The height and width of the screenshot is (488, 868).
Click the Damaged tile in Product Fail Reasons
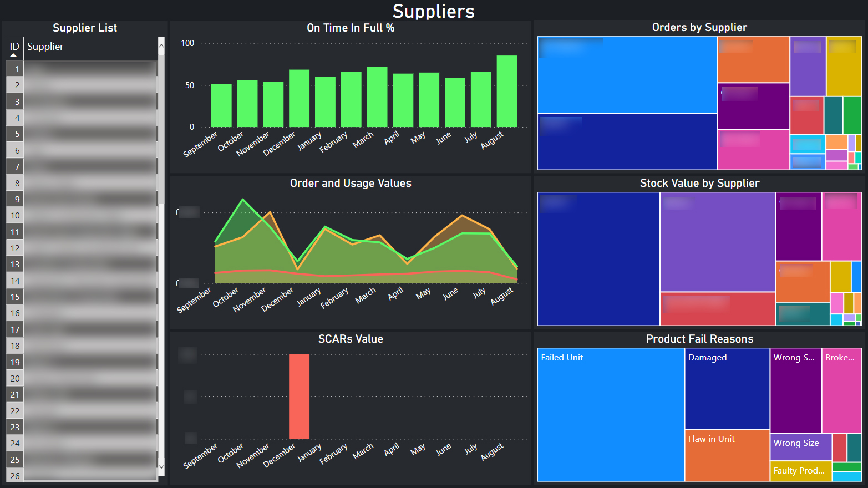[x=727, y=389]
